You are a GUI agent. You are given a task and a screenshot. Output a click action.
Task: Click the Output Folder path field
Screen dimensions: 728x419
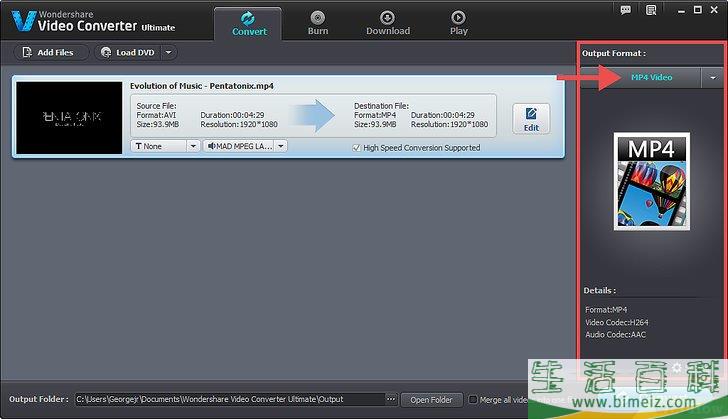(x=230, y=399)
